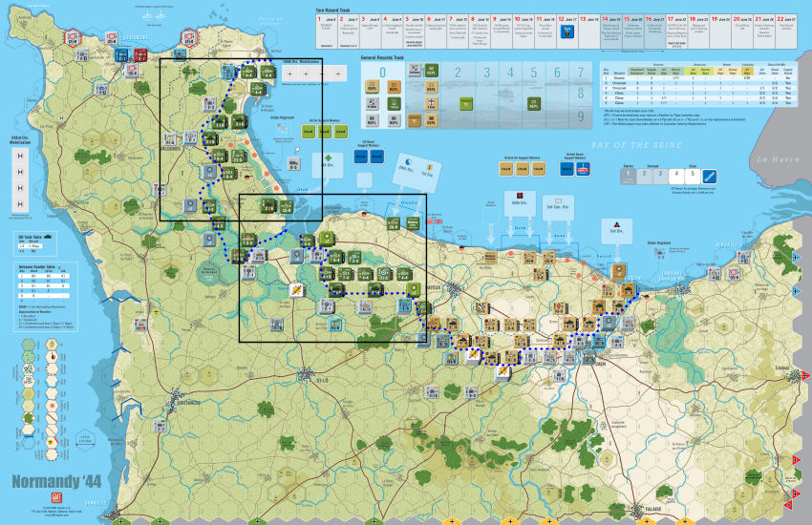Click the green REPL marker in box 5
The image size is (812, 525).
pyautogui.click(x=534, y=103)
